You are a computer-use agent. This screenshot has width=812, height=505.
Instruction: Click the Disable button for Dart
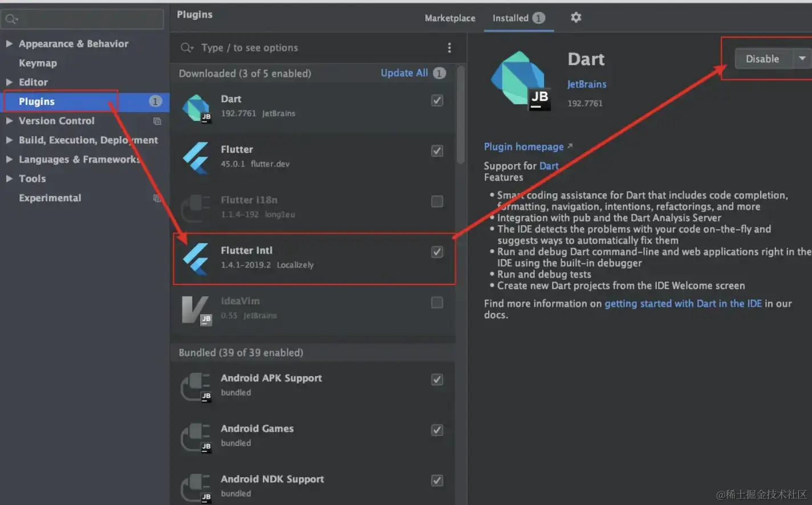(762, 59)
